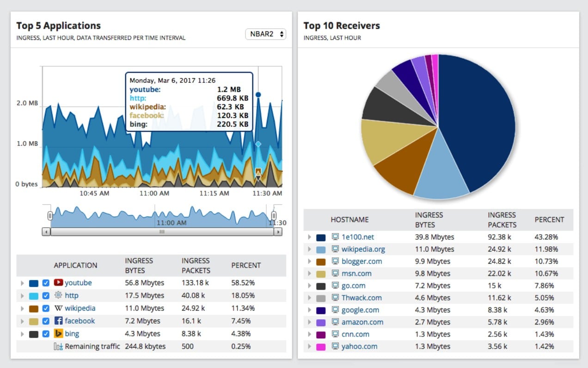Expand the yahoo.com receiver row
588x368 pixels.
309,346
